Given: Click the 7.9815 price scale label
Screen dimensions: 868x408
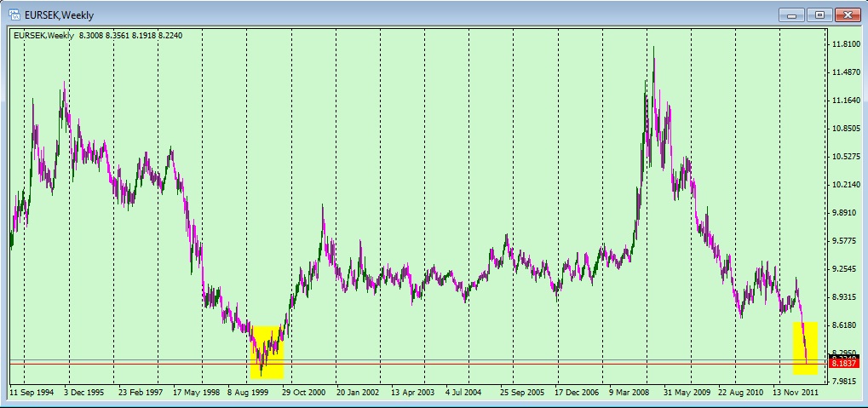Looking at the screenshot, I should (846, 382).
